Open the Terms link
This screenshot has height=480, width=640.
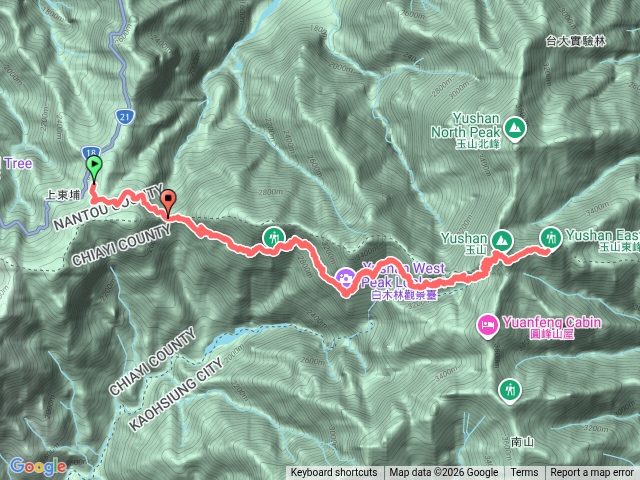(524, 473)
